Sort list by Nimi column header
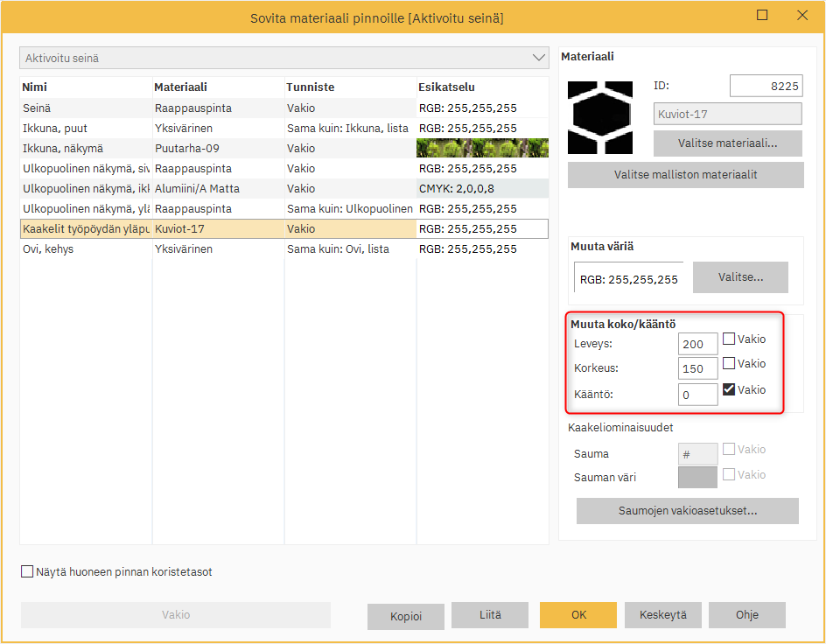The height and width of the screenshot is (644, 826). (85, 87)
